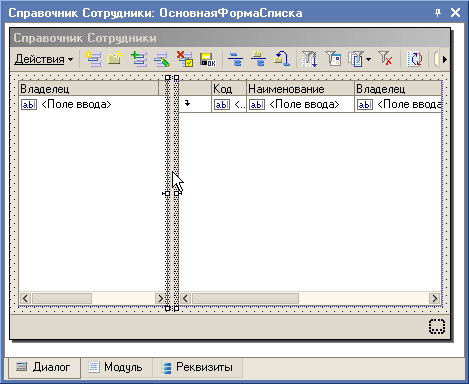Expand the filter history dropdown arrow

coord(368,59)
